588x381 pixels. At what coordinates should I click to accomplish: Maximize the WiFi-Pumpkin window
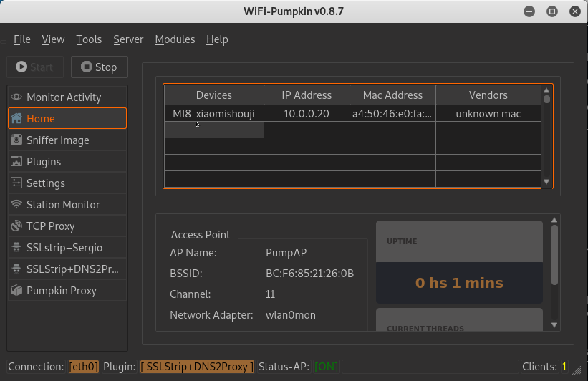click(x=552, y=11)
